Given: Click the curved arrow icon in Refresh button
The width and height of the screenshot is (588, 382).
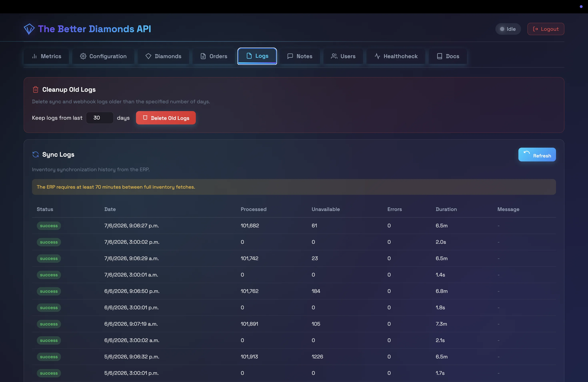Looking at the screenshot, I should tap(526, 153).
